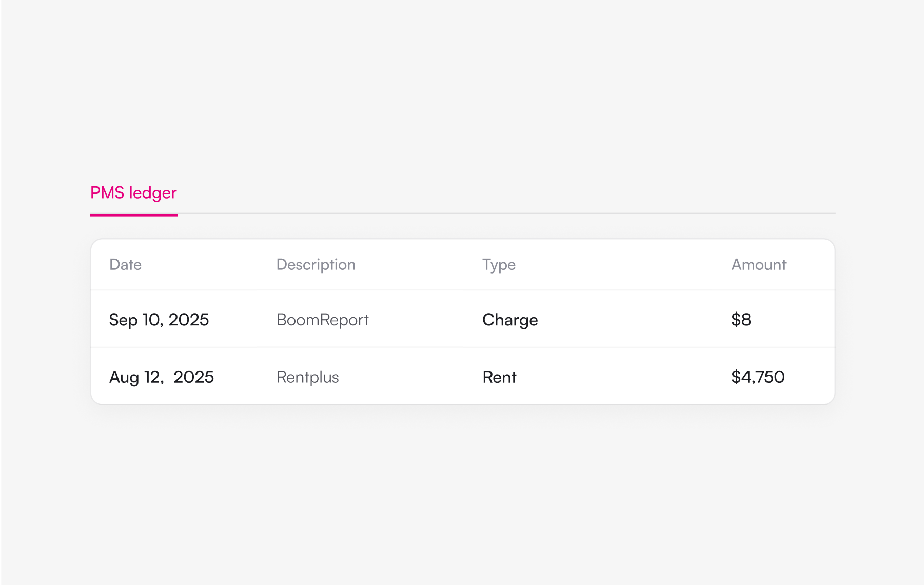Click the $8 amount
Image resolution: width=924 pixels, height=585 pixels.
point(741,320)
